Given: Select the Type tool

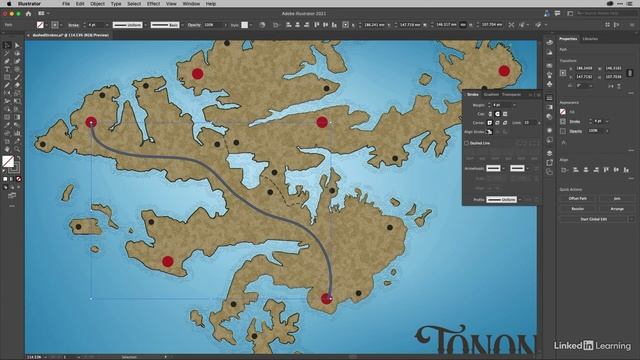Looking at the screenshot, I should (x=7, y=69).
